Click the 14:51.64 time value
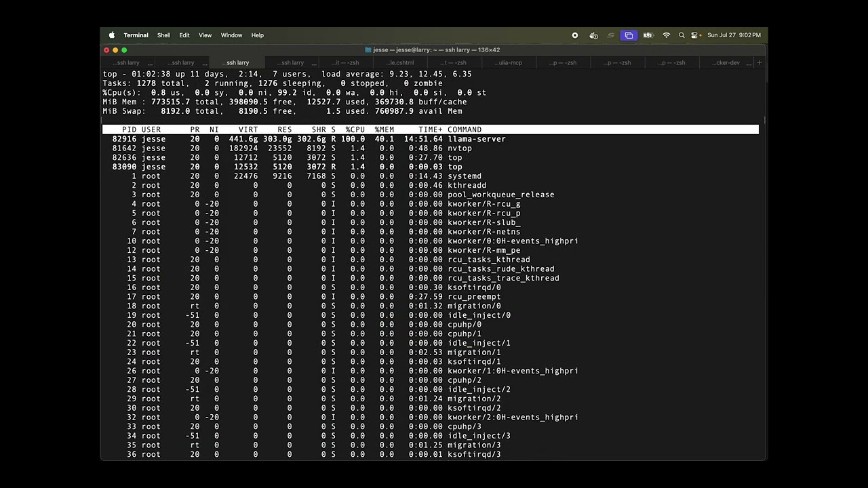Viewport: 868px width, 488px height. click(423, 139)
